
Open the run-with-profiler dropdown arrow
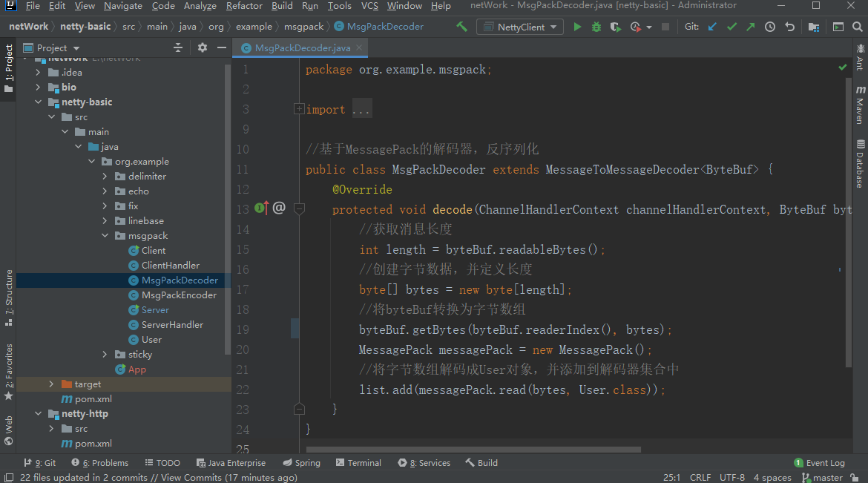(649, 27)
